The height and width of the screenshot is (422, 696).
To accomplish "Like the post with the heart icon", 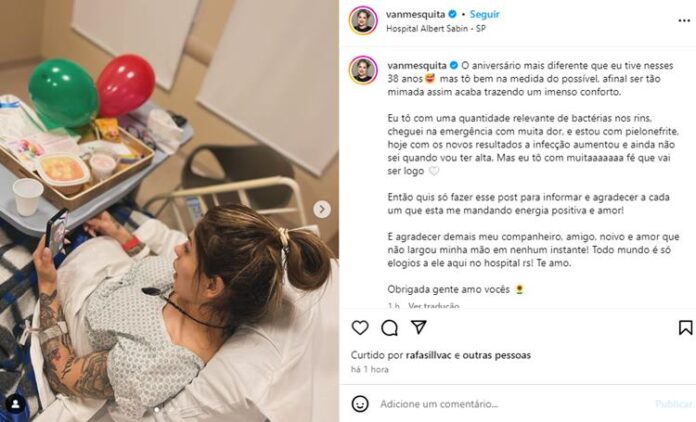I will coord(360,327).
